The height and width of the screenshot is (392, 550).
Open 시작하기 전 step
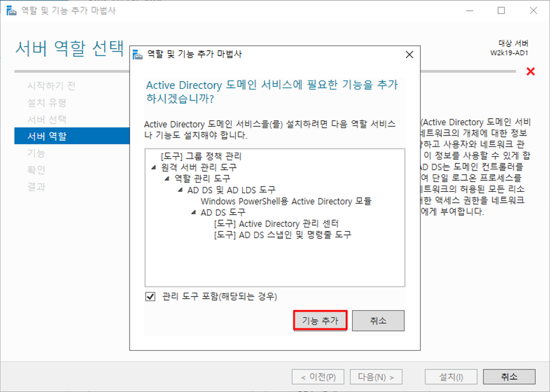[x=51, y=85]
